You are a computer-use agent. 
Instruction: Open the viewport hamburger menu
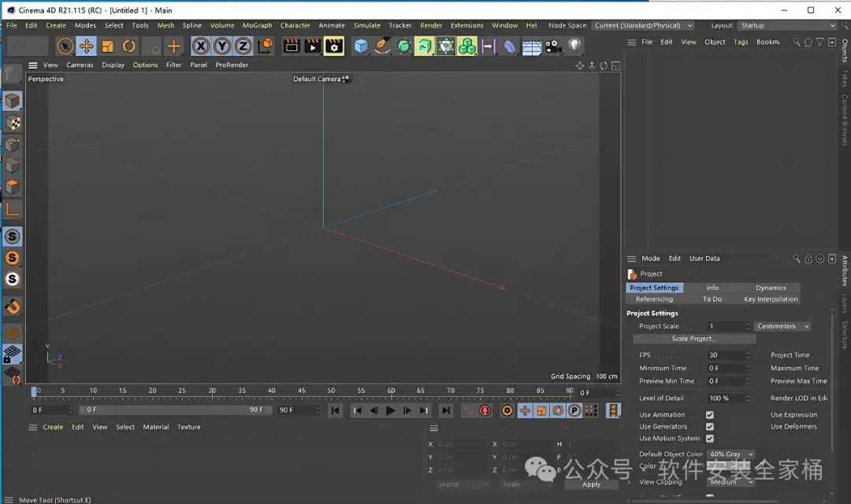tap(33, 65)
